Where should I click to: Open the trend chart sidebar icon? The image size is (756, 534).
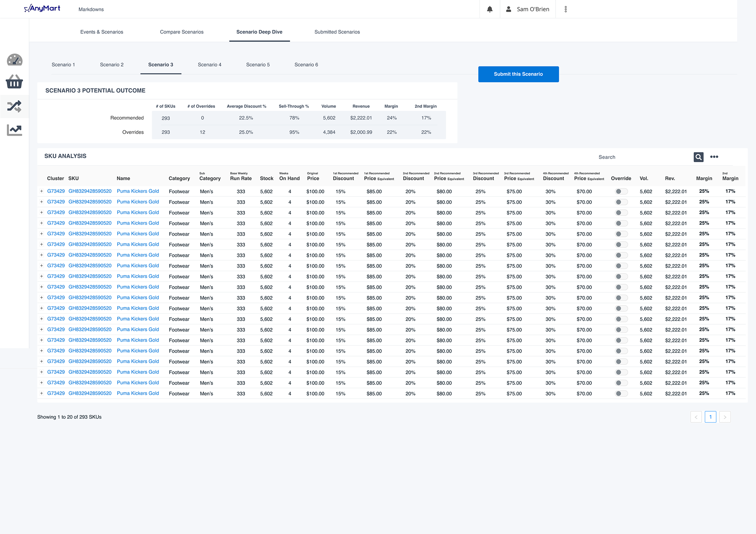click(15, 130)
